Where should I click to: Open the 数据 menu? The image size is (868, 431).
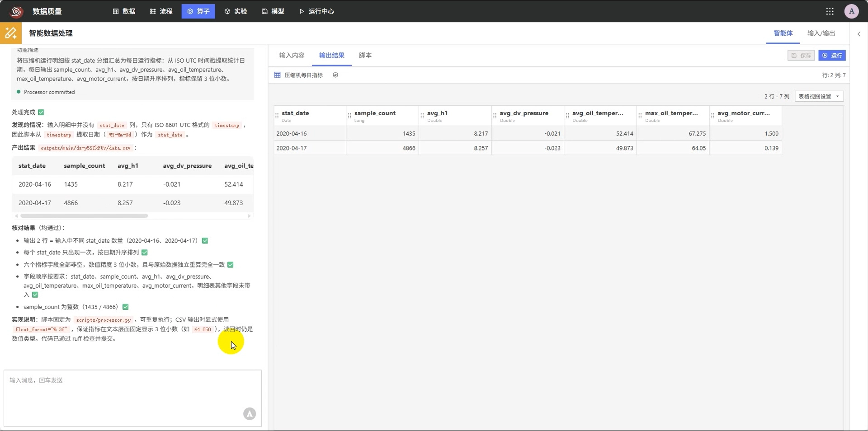pyautogui.click(x=124, y=11)
